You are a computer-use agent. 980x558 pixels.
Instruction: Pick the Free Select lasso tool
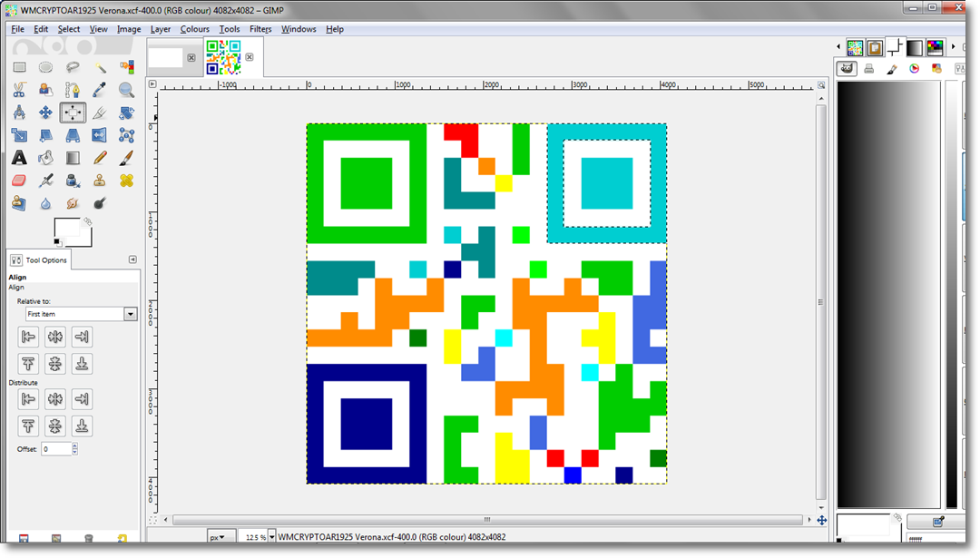73,67
